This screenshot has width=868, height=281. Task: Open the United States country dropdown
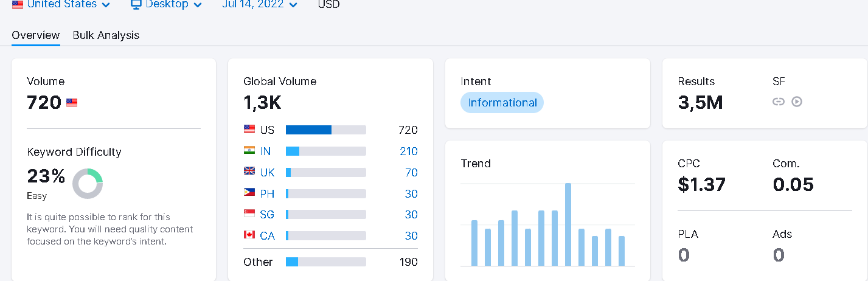click(61, 4)
